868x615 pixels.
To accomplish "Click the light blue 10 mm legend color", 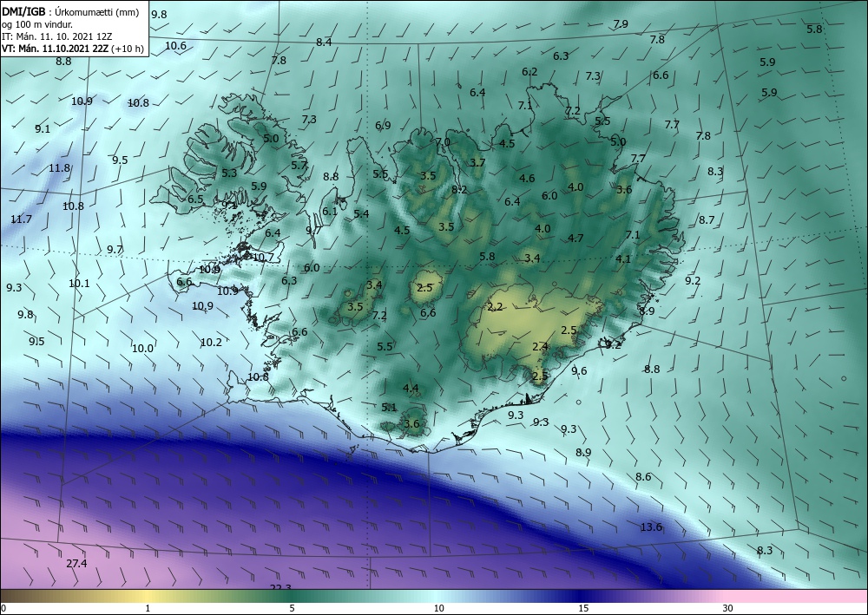I will click(438, 596).
